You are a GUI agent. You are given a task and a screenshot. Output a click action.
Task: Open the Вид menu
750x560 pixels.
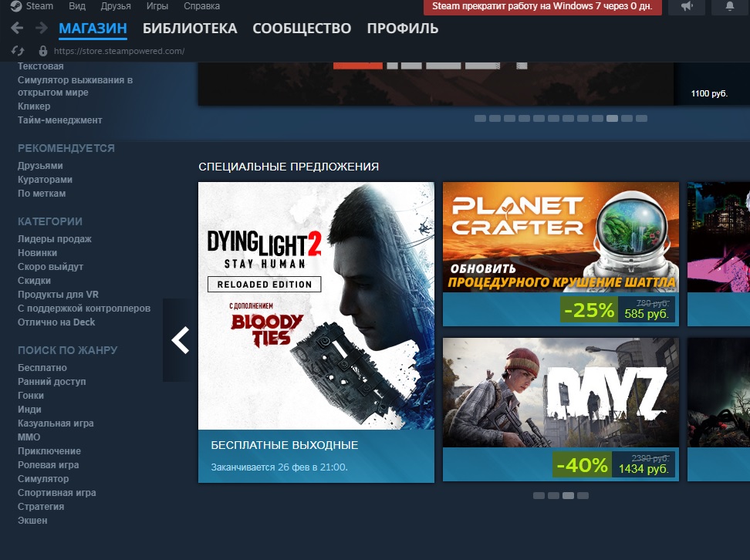coord(76,6)
